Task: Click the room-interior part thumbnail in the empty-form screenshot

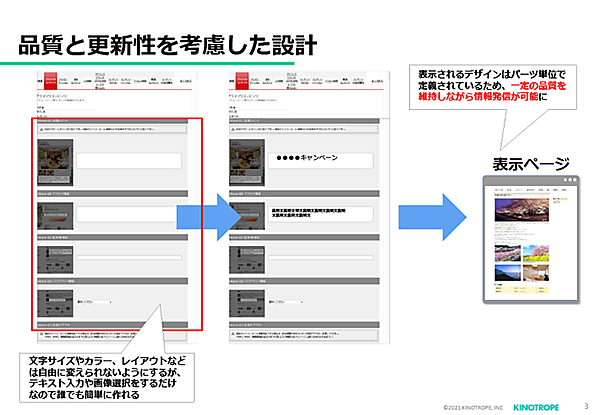Action: 55,162
